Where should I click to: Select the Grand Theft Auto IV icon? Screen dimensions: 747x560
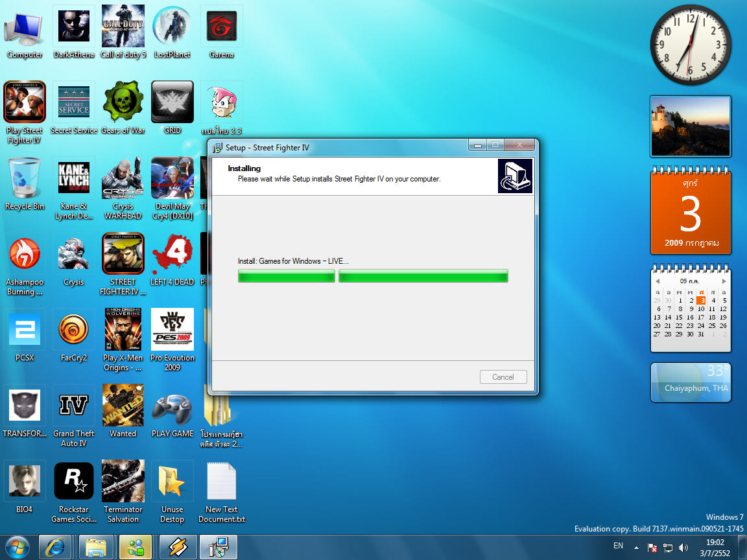pos(74,416)
